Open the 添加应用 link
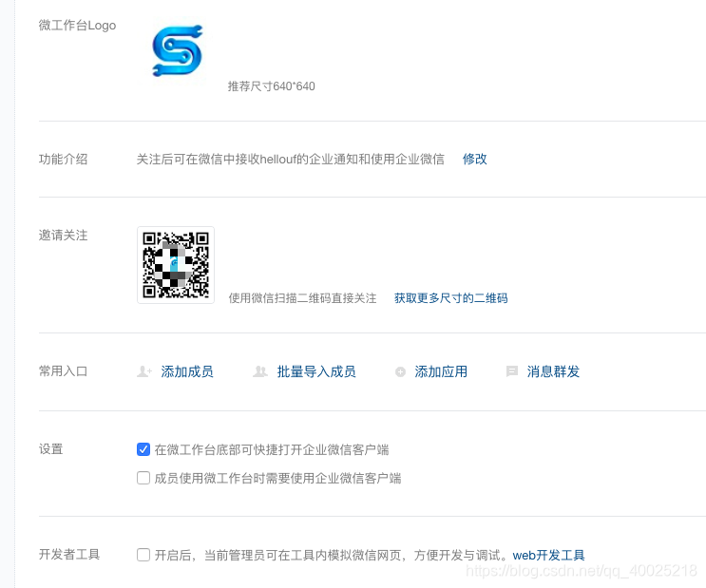The width and height of the screenshot is (706, 588). tap(441, 371)
